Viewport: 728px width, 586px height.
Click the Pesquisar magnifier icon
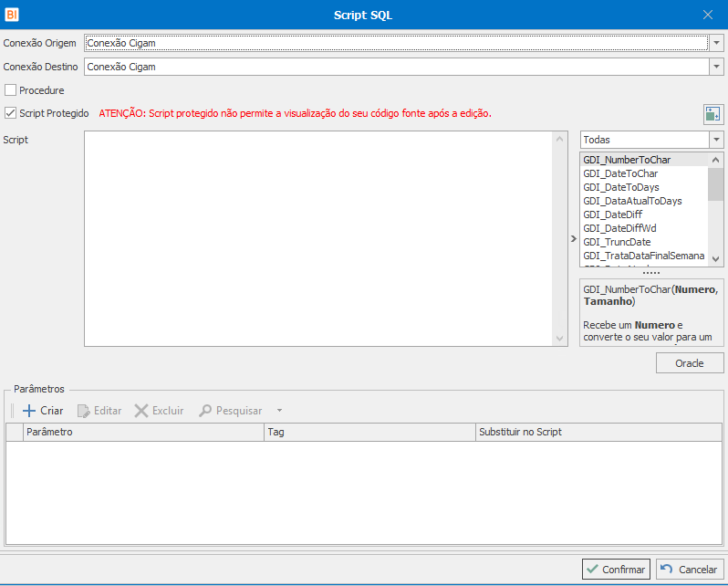pyautogui.click(x=204, y=411)
